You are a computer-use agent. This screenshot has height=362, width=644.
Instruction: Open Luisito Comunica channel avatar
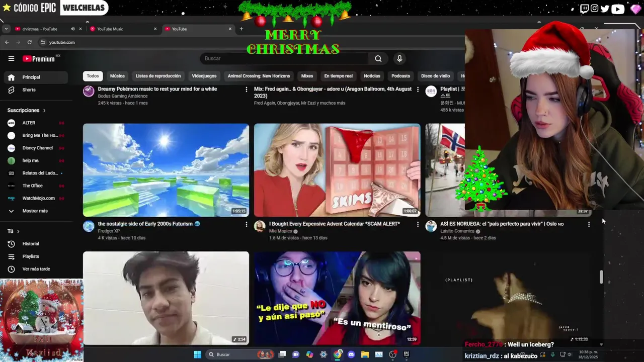coord(431,226)
